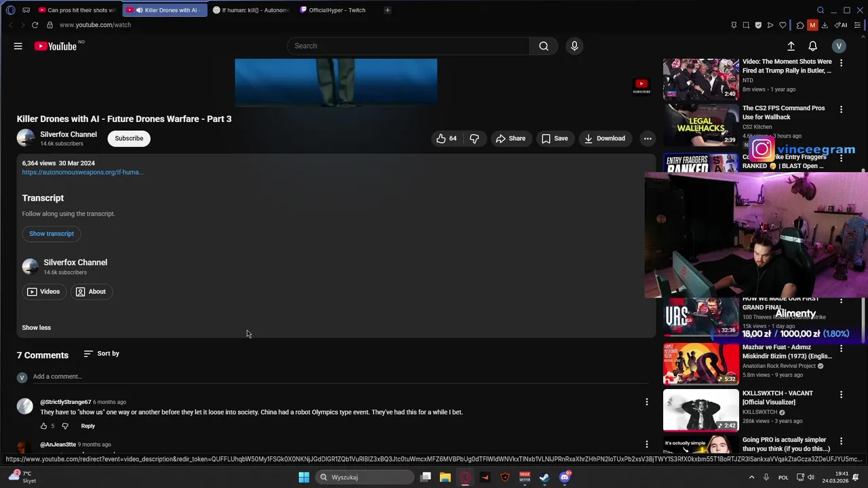868x488 pixels.
Task: Open KXLLSWXTCH - VACANT video thumbnail
Action: (x=701, y=410)
